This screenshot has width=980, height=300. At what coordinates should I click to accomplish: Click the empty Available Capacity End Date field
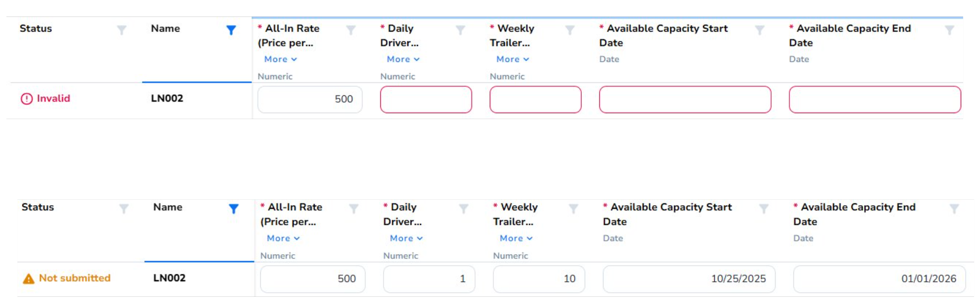875,99
